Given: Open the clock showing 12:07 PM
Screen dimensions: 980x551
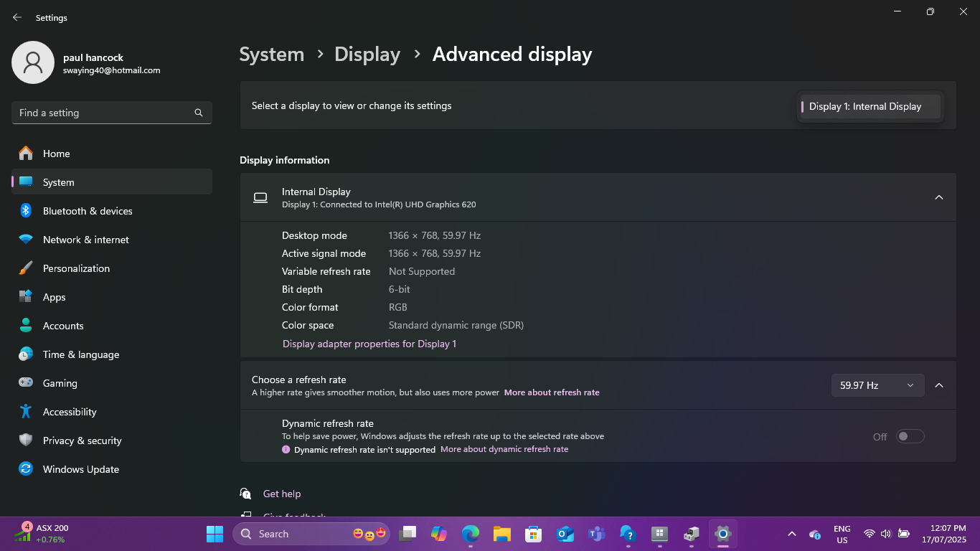Looking at the screenshot, I should 944,534.
